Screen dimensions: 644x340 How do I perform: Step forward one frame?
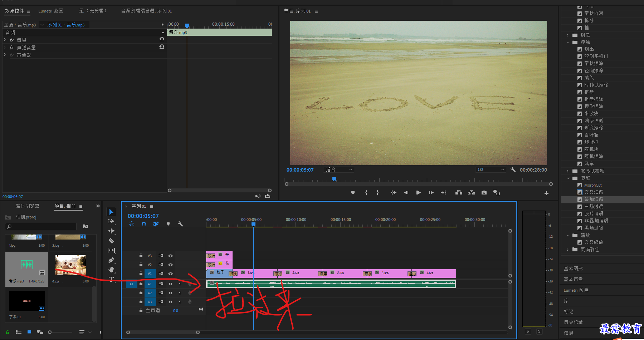pos(431,193)
